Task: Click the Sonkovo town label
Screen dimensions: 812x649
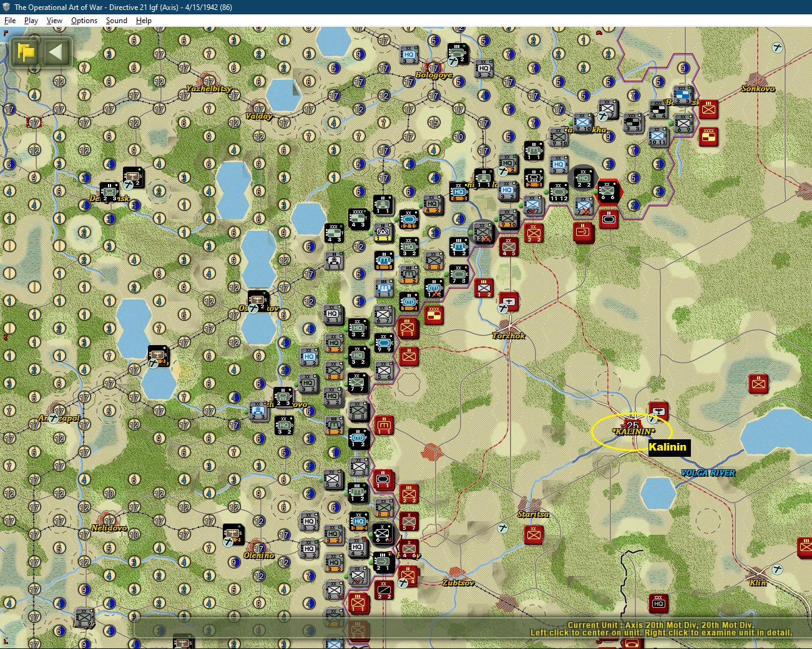Action: [758, 89]
